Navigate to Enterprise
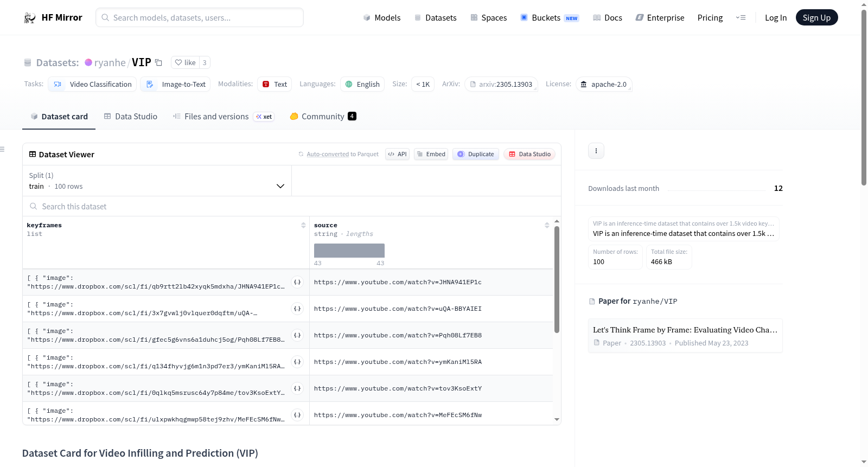Image resolution: width=868 pixels, height=467 pixels. tap(660, 18)
